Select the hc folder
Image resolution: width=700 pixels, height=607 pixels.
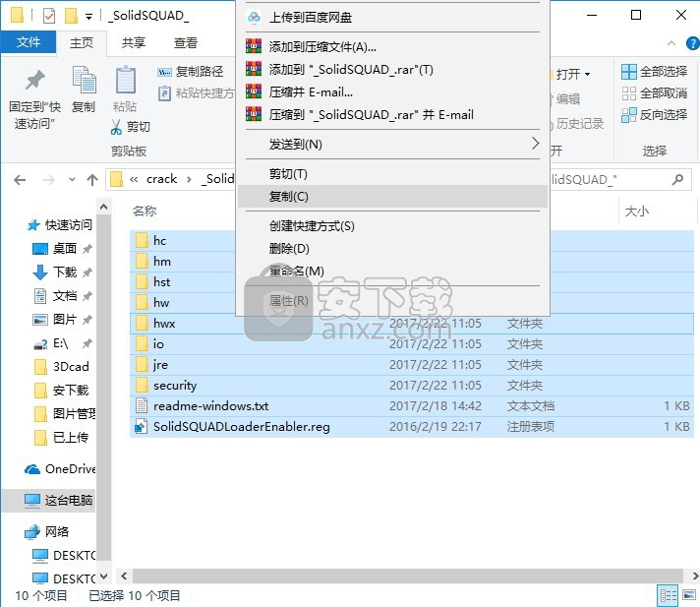[x=159, y=241]
